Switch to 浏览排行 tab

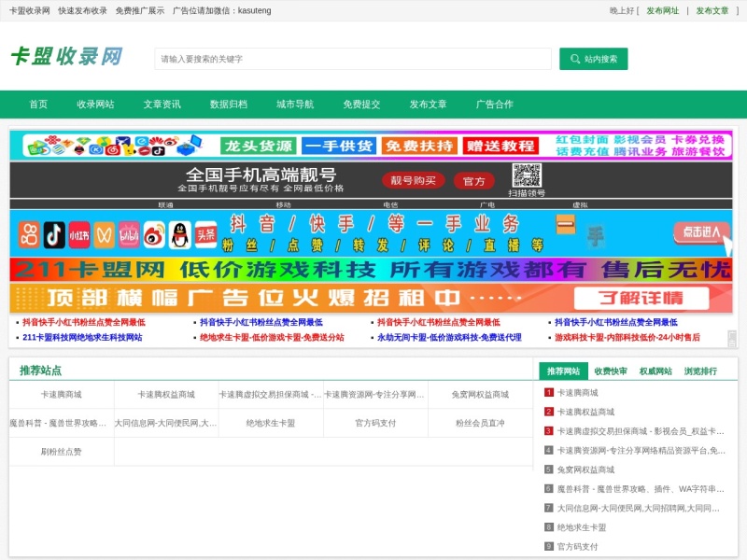[x=700, y=371]
